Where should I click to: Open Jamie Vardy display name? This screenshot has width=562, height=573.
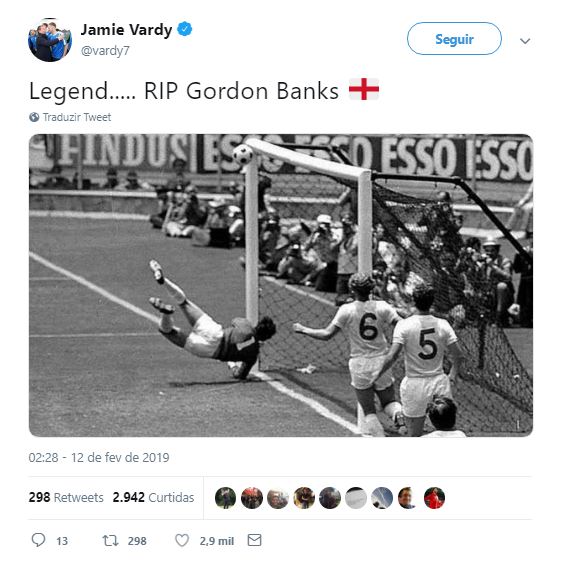[126, 30]
